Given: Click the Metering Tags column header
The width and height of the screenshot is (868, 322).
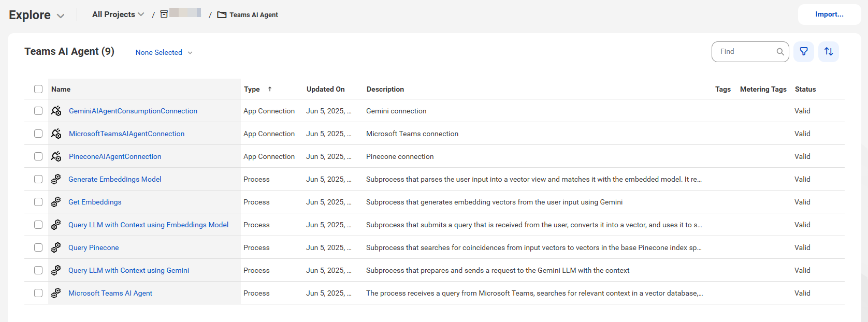Looking at the screenshot, I should [x=763, y=89].
